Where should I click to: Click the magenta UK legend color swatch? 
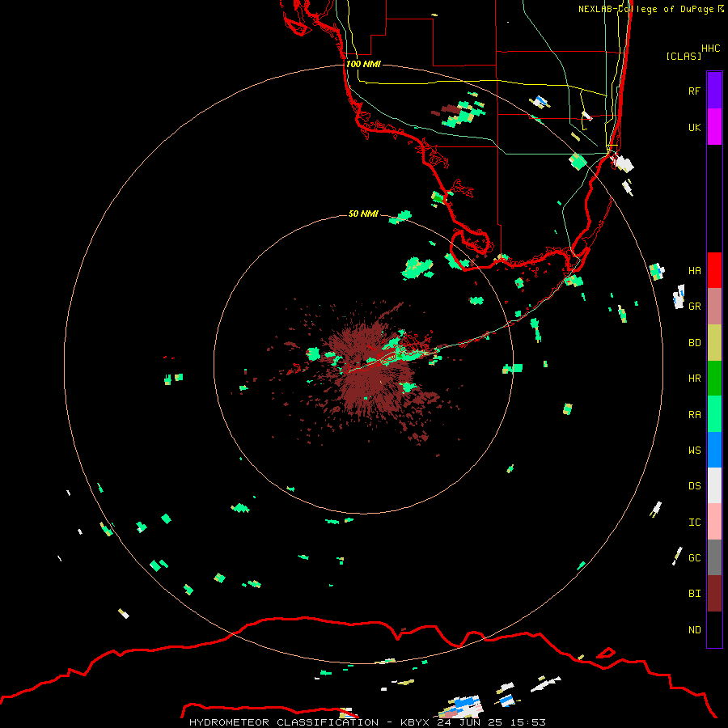(714, 127)
